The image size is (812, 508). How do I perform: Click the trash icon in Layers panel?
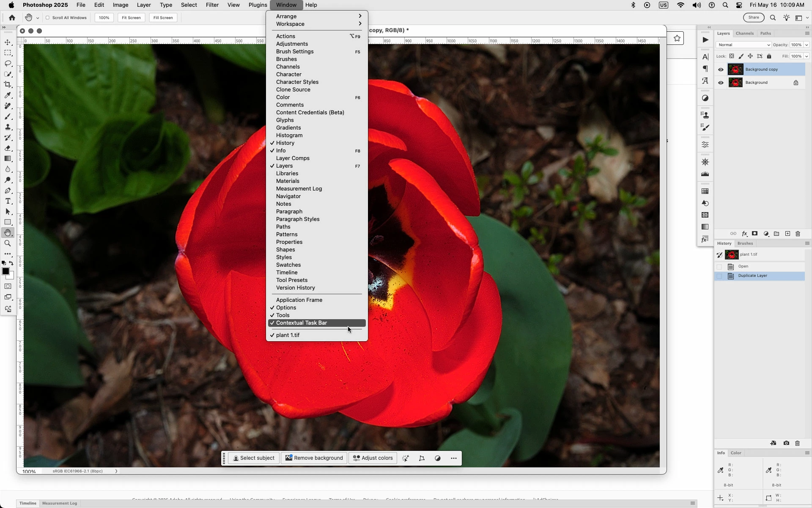point(798,234)
